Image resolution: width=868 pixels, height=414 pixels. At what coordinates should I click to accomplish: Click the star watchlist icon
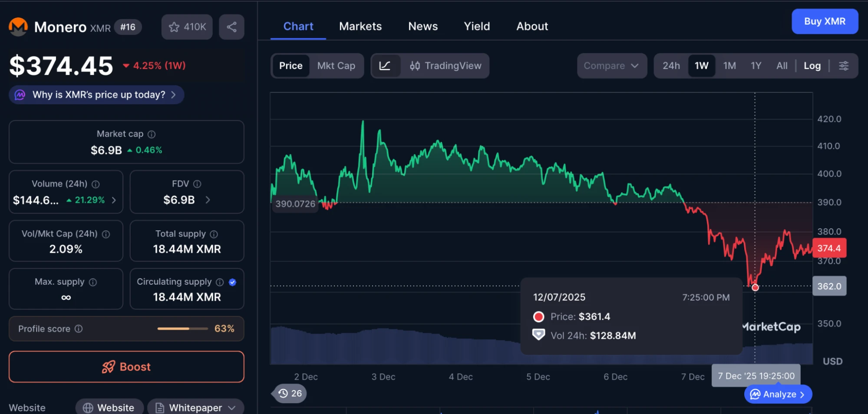174,26
